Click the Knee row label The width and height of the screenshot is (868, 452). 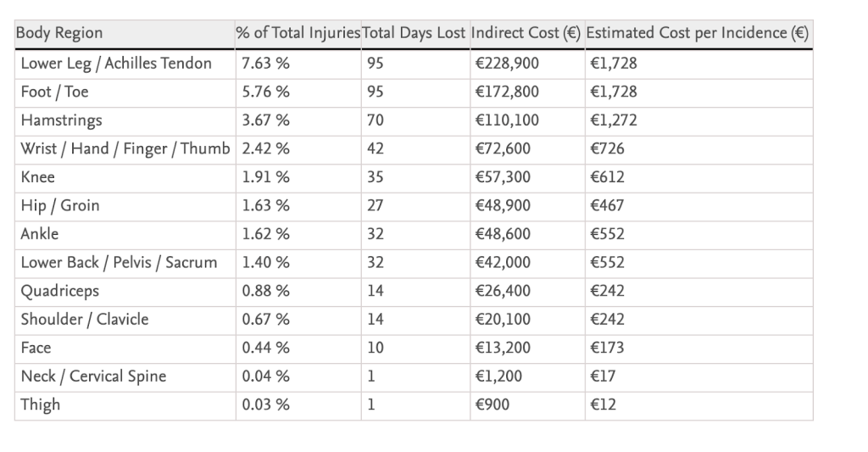pos(37,178)
